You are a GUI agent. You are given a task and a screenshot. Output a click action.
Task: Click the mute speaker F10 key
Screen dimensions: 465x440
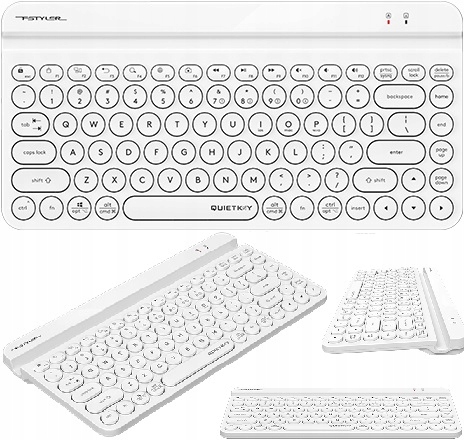pyautogui.click(x=302, y=73)
